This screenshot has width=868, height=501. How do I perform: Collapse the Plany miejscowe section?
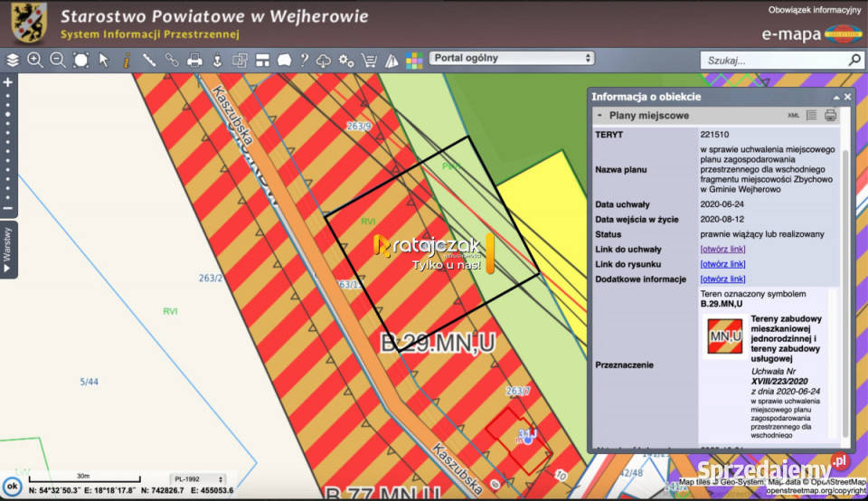pyautogui.click(x=599, y=115)
